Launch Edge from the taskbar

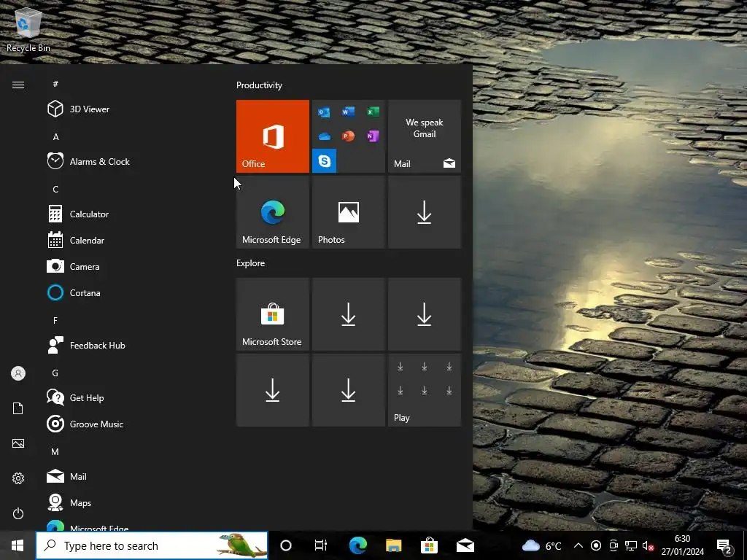coord(357,545)
